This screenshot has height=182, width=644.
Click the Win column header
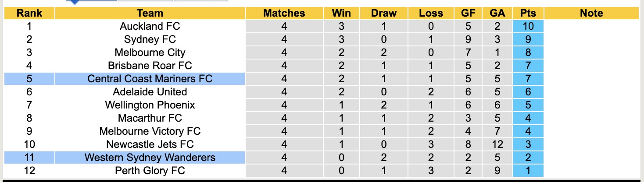[341, 13]
